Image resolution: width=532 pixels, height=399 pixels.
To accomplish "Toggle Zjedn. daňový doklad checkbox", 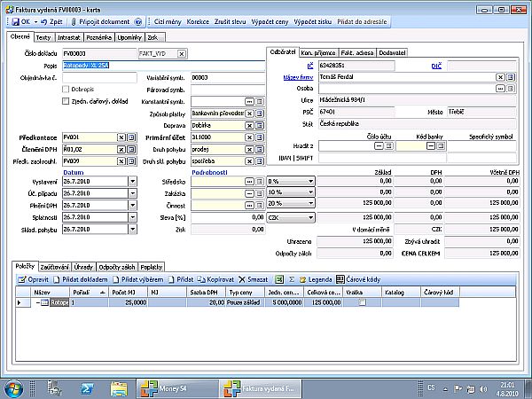I will click(66, 101).
